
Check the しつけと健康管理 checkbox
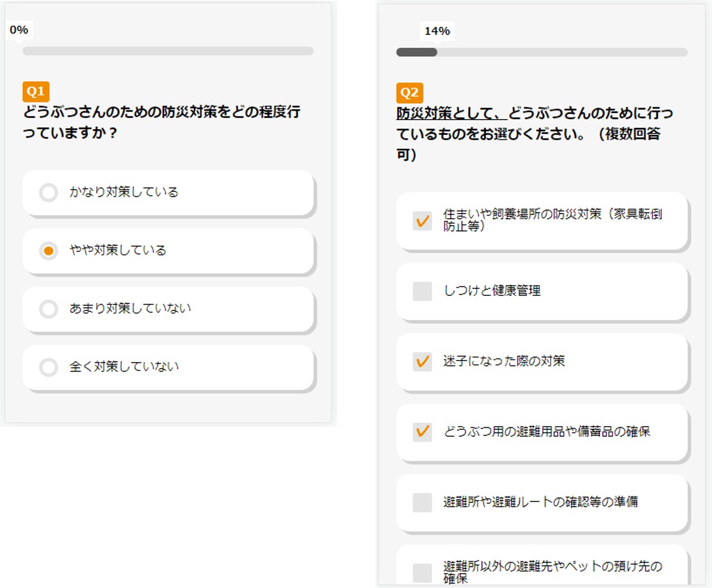pos(423,291)
